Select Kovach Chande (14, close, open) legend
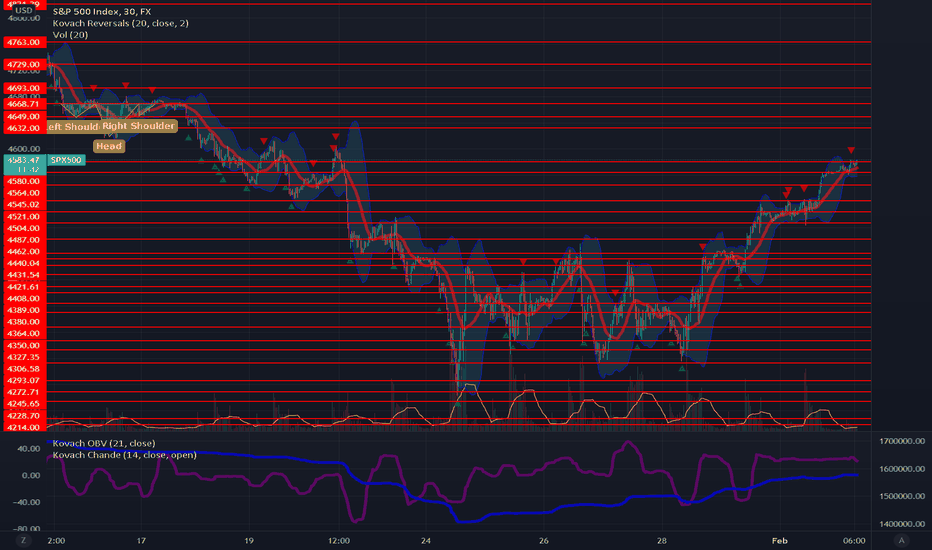The image size is (932, 550). [x=124, y=454]
